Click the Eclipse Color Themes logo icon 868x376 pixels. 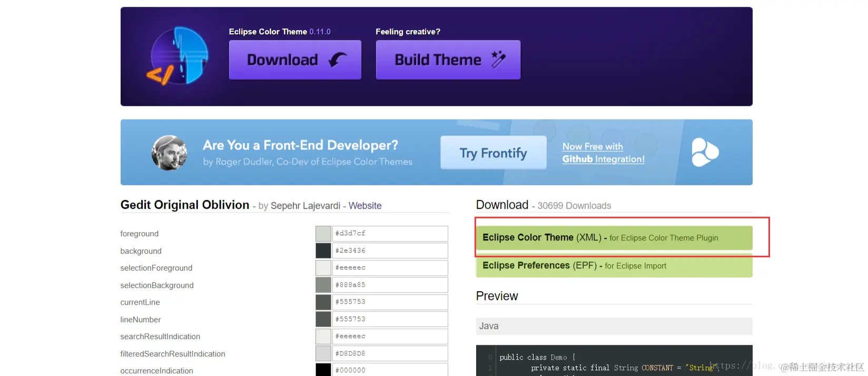(177, 56)
